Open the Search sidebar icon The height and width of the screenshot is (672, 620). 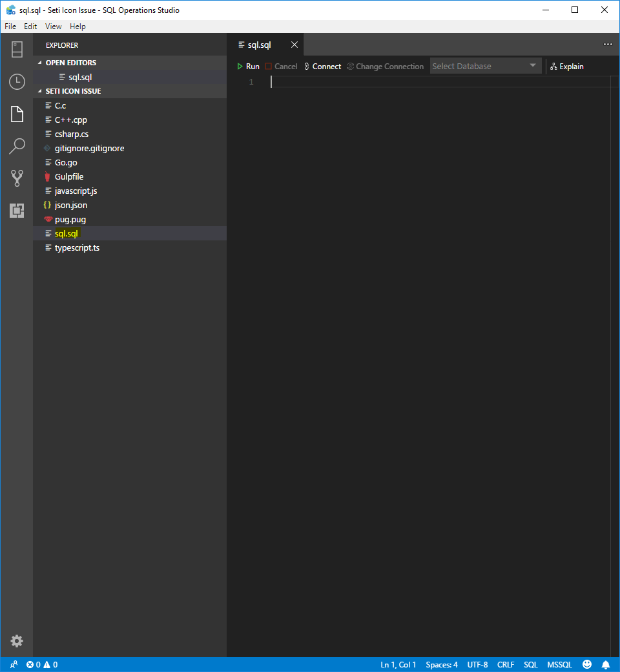[x=16, y=146]
